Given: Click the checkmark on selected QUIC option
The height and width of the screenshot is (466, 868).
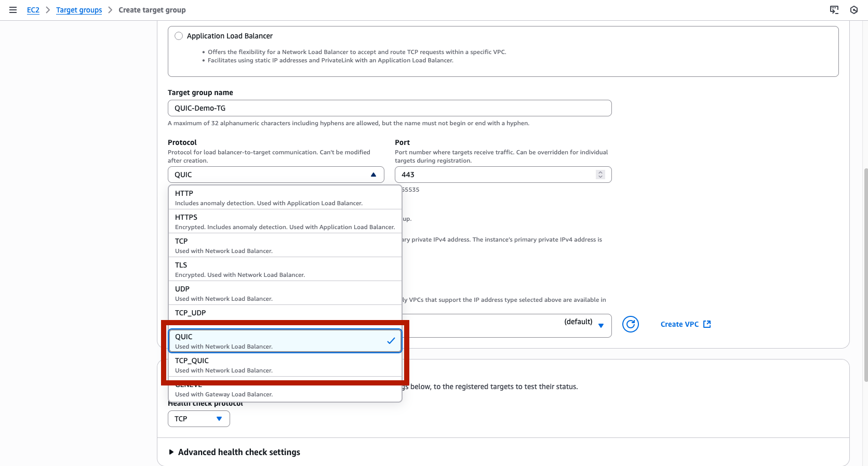Looking at the screenshot, I should coord(391,341).
